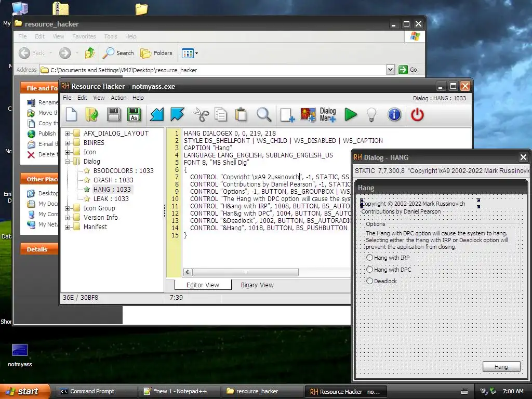532x399 pixels.
Task: Click the Paste clipboard icon
Action: tap(241, 114)
